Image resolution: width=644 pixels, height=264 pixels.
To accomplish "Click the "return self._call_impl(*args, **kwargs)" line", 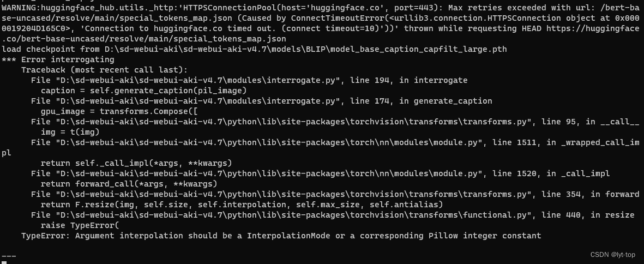I will point(136,163).
